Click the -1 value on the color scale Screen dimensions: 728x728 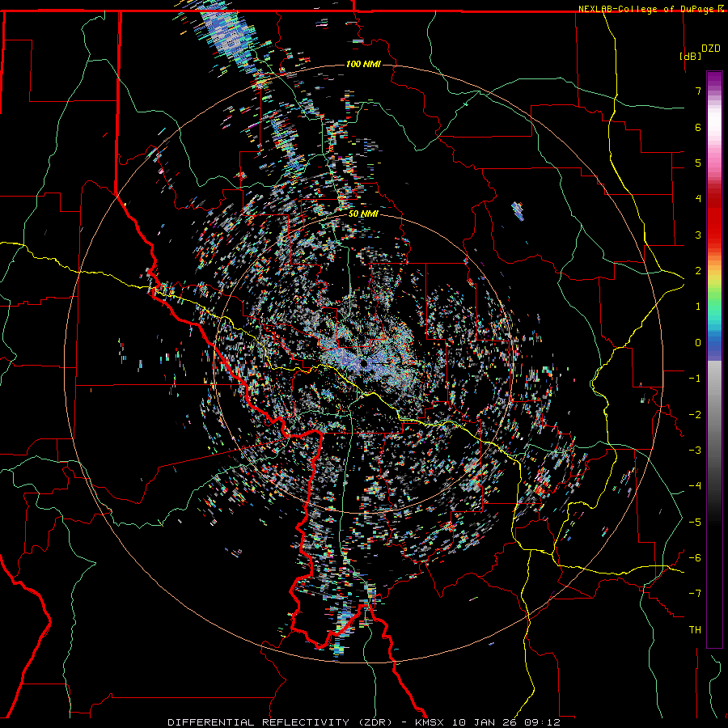[x=695, y=379]
